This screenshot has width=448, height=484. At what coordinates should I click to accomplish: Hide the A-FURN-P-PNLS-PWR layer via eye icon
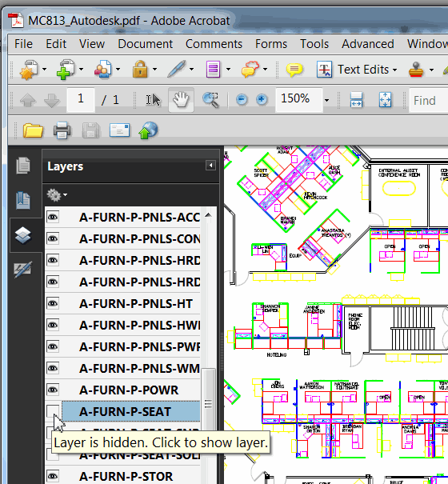point(53,346)
